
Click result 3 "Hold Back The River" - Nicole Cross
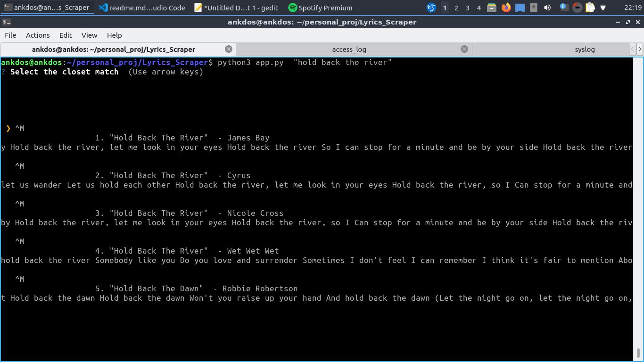pyautogui.click(x=189, y=213)
